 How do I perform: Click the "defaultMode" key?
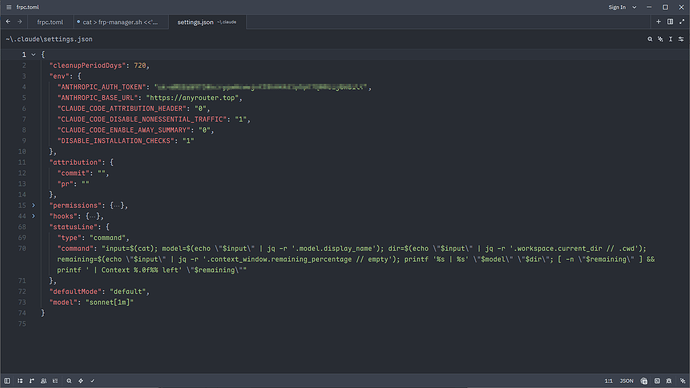75,292
